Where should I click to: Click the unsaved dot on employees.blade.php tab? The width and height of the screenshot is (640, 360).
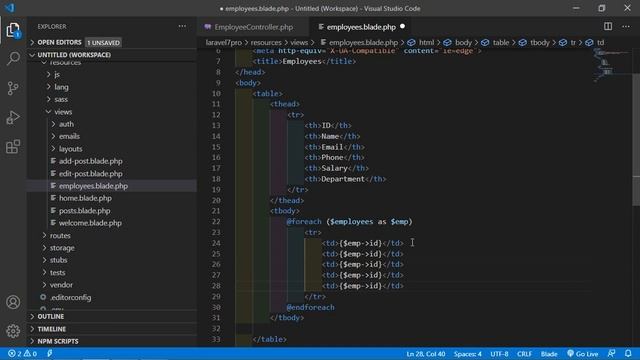pyautogui.click(x=402, y=27)
